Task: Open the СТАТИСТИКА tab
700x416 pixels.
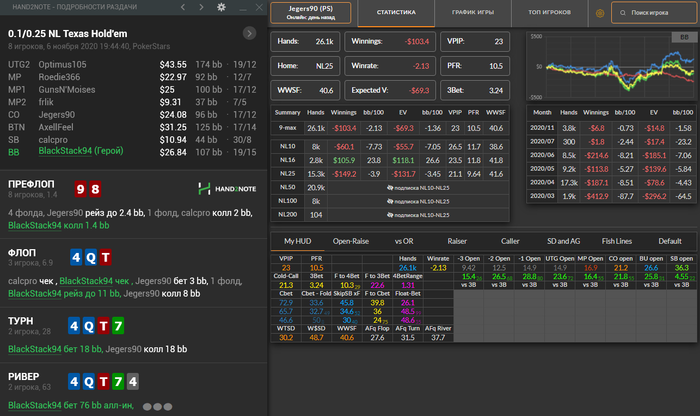Action: pos(396,12)
